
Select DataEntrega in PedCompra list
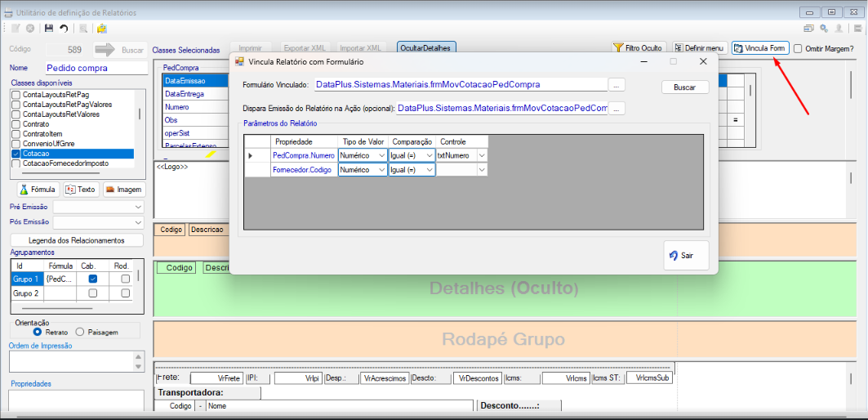coord(195,94)
